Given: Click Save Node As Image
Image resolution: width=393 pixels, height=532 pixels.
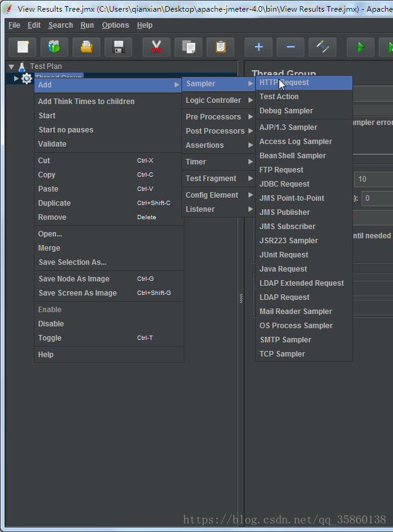Looking at the screenshot, I should click(109, 279).
